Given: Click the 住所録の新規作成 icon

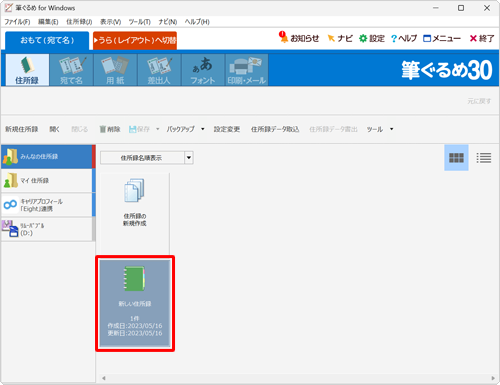Looking at the screenshot, I should point(135,202).
